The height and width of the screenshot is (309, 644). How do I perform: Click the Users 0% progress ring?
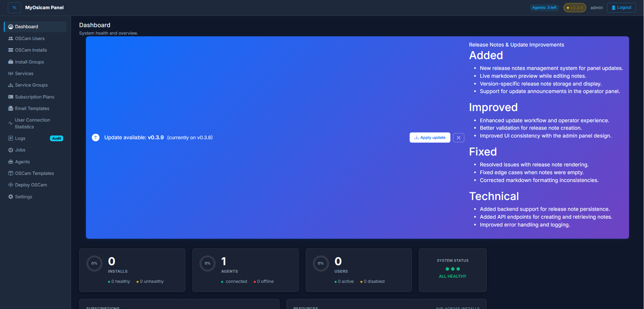321,263
